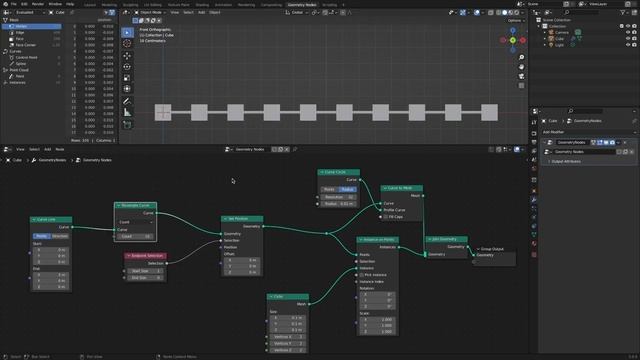Image resolution: width=640 pixels, height=360 pixels.
Task: Open the Render menu
Action: [x=38, y=4]
